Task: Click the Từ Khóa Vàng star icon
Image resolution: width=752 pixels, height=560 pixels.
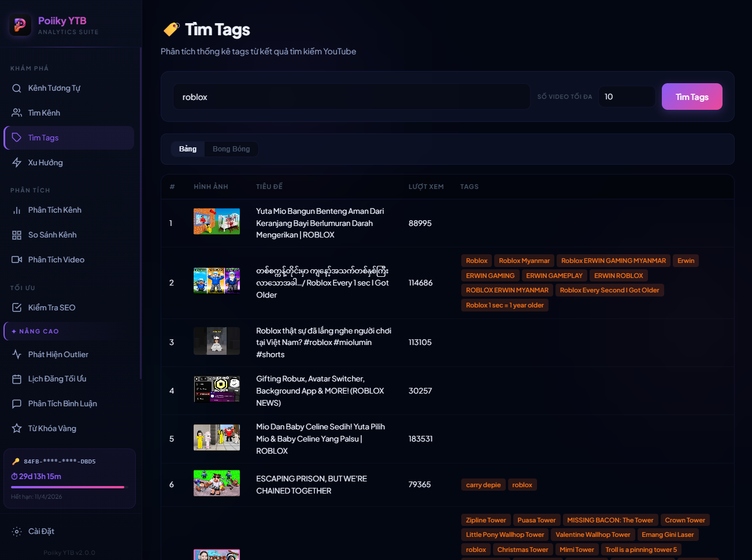Action: click(x=17, y=429)
